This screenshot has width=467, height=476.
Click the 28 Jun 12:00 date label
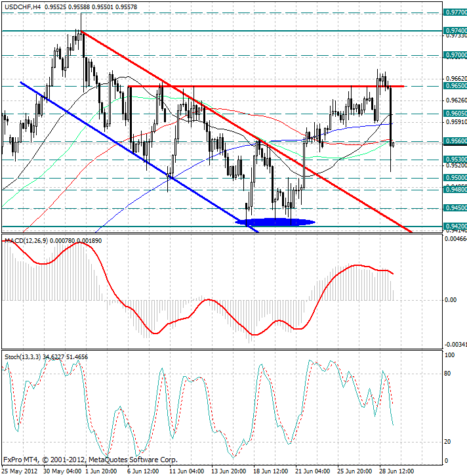click(x=396, y=471)
